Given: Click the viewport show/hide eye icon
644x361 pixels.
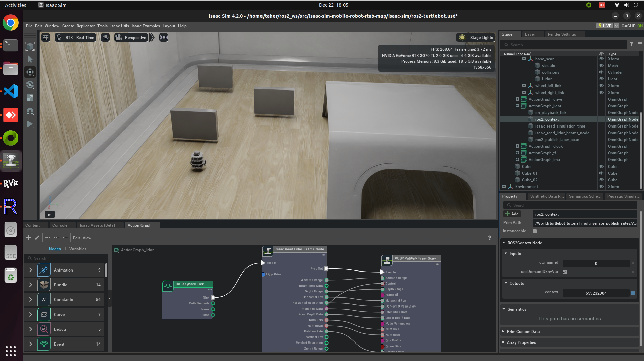Looking at the screenshot, I should click(x=105, y=37).
